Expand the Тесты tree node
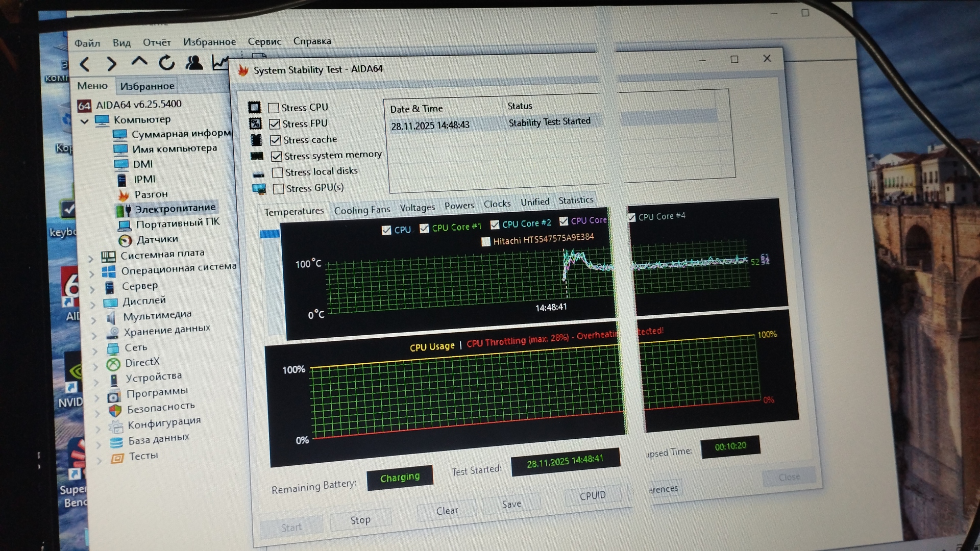This screenshot has width=980, height=551. click(100, 460)
